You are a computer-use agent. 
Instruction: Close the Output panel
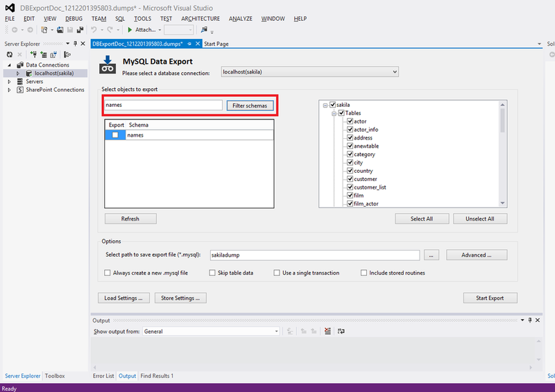click(x=538, y=320)
